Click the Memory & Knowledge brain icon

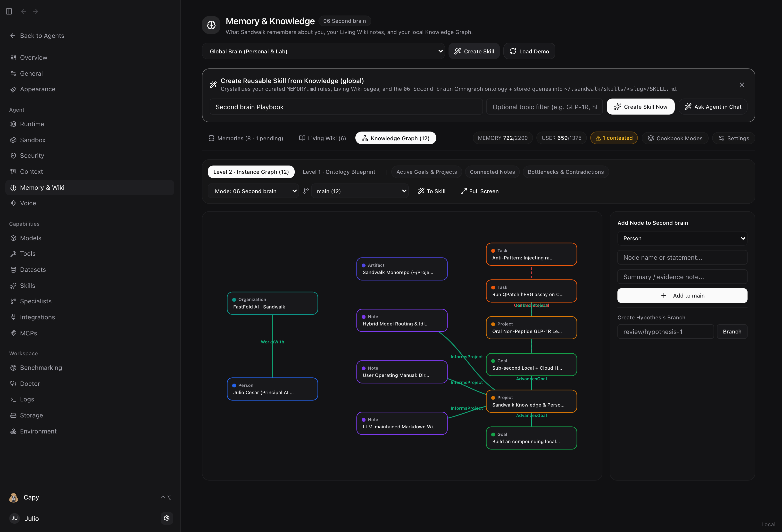point(211,25)
